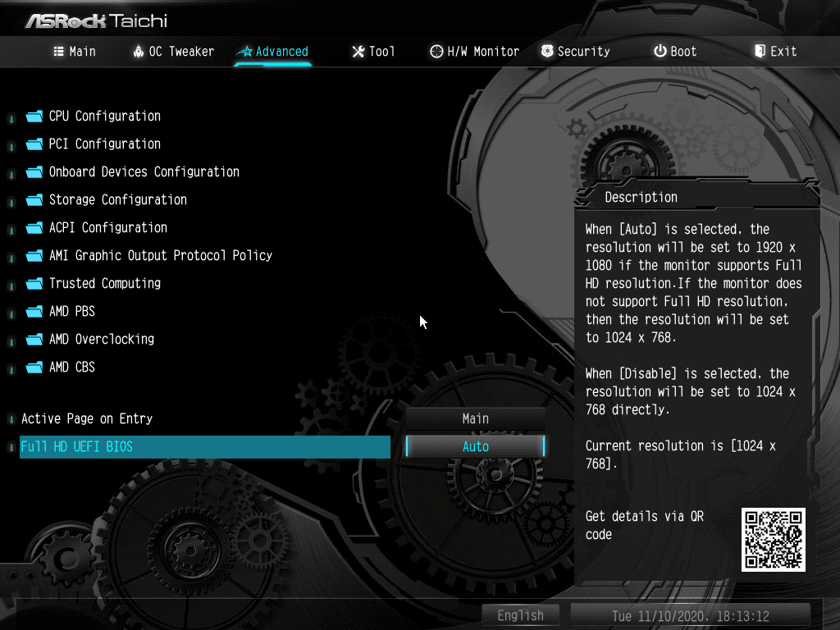Click the H/W Monitor gauge icon
The height and width of the screenshot is (630, 840).
[x=436, y=52]
